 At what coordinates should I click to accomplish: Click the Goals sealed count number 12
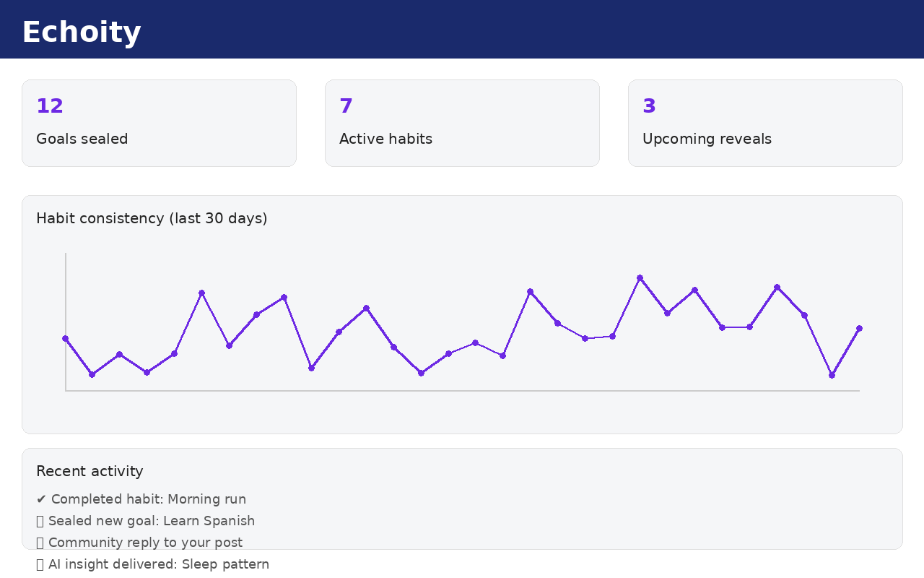click(50, 105)
